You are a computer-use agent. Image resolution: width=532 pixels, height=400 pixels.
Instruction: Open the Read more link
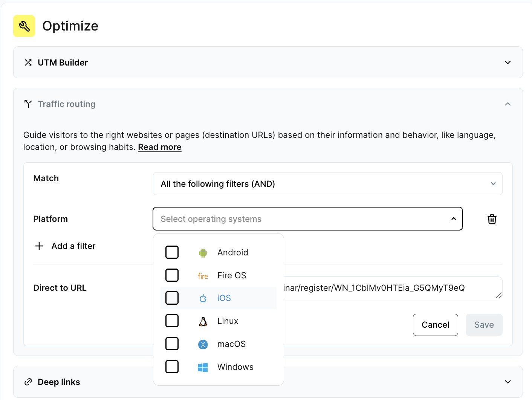[x=159, y=147]
